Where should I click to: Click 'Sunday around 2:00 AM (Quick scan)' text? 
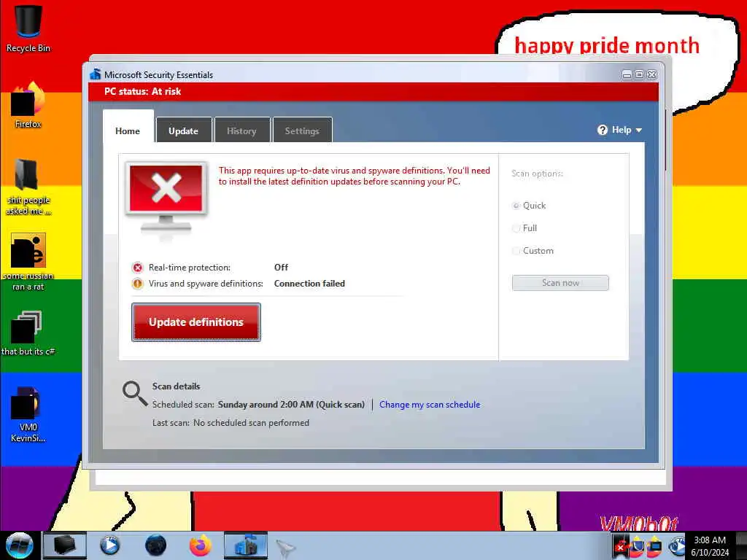(291, 404)
